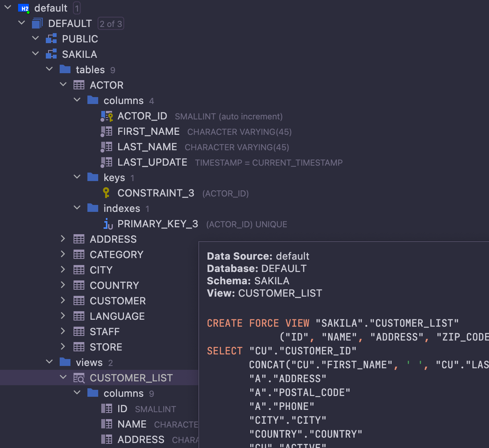The height and width of the screenshot is (448, 489).
Task: Click the tables folder icon
Action: [65, 70]
